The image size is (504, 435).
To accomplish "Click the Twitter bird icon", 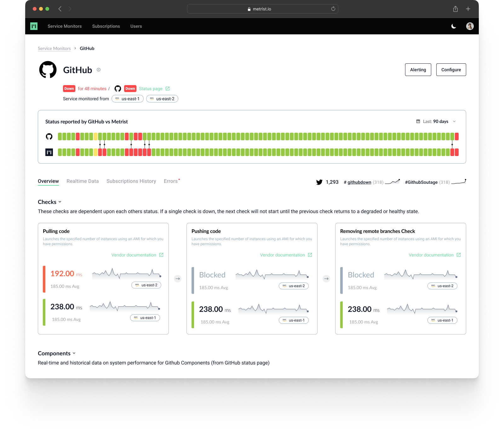I will click(319, 182).
